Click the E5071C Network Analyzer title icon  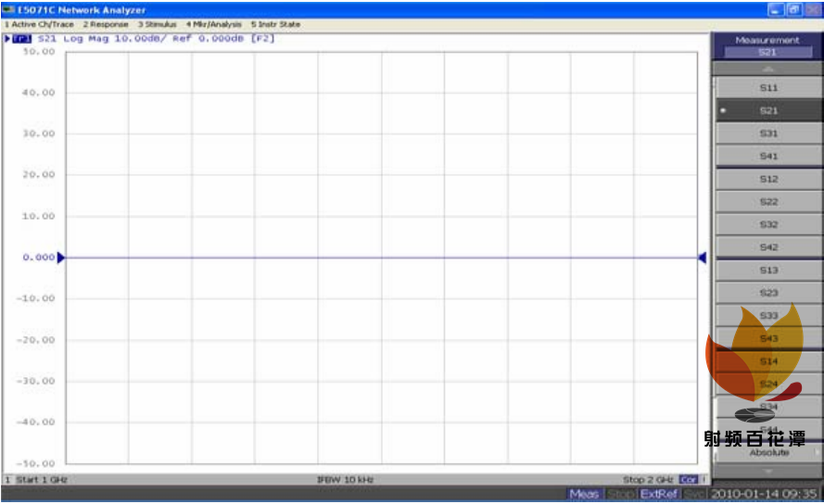[9, 9]
